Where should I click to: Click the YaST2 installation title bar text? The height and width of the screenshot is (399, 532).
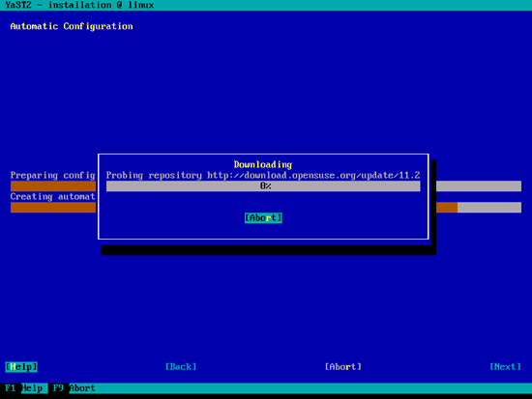[x=79, y=5]
